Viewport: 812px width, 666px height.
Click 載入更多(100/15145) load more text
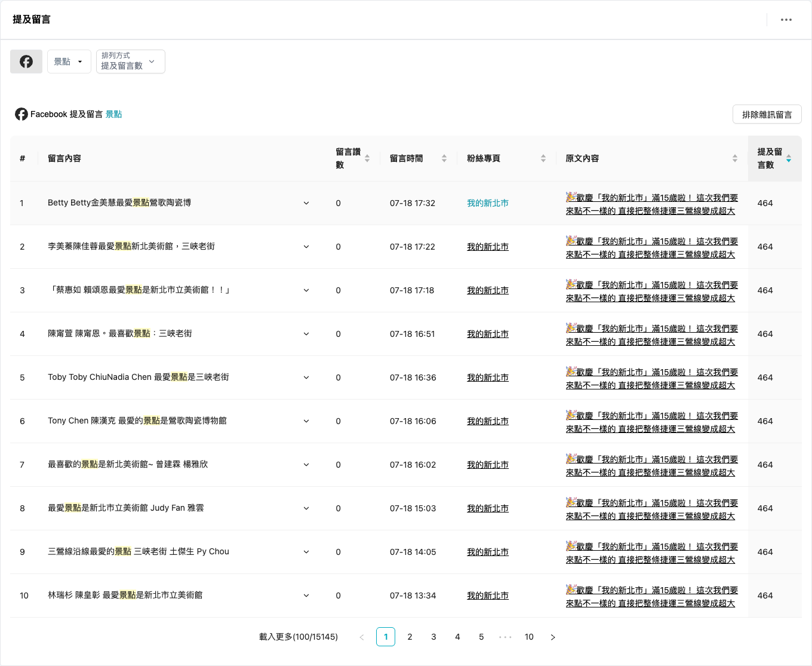[x=299, y=637]
